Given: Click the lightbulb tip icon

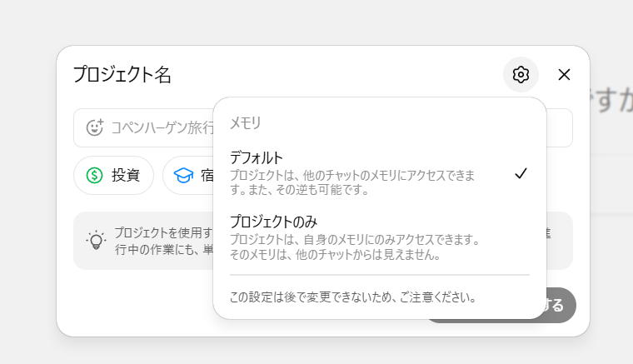Looking at the screenshot, I should [96, 241].
